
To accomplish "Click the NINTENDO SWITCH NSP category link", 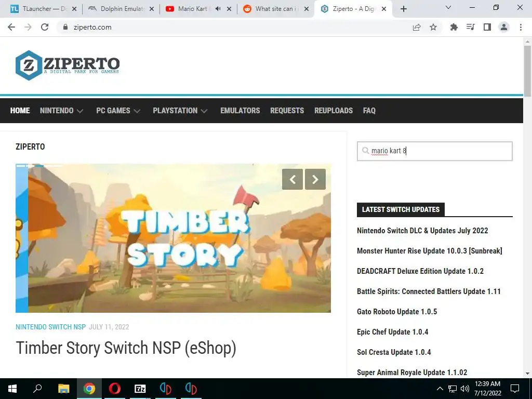I will pyautogui.click(x=50, y=327).
